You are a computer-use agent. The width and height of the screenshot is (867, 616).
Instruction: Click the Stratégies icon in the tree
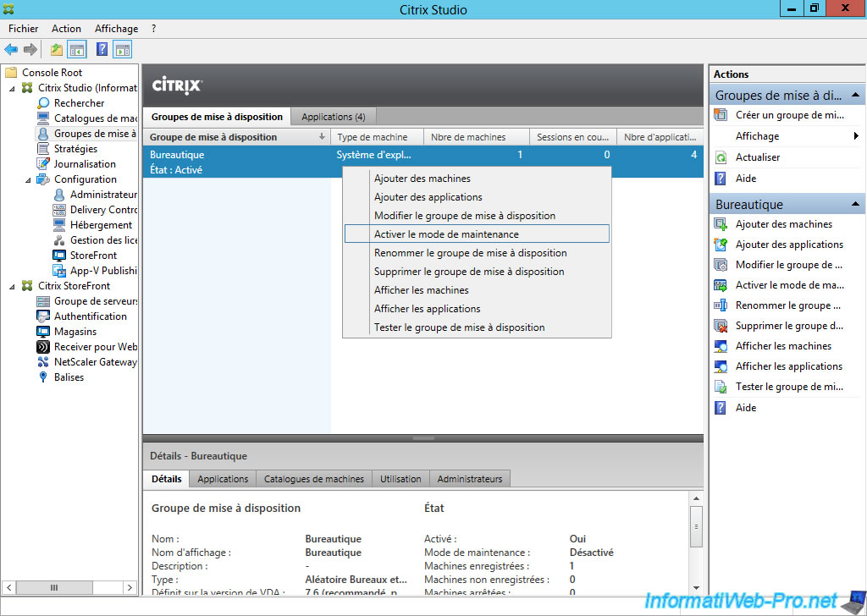coord(43,149)
